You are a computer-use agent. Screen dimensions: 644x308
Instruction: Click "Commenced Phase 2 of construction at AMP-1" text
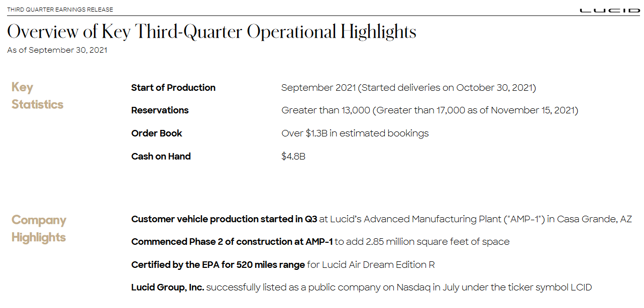[232, 242]
